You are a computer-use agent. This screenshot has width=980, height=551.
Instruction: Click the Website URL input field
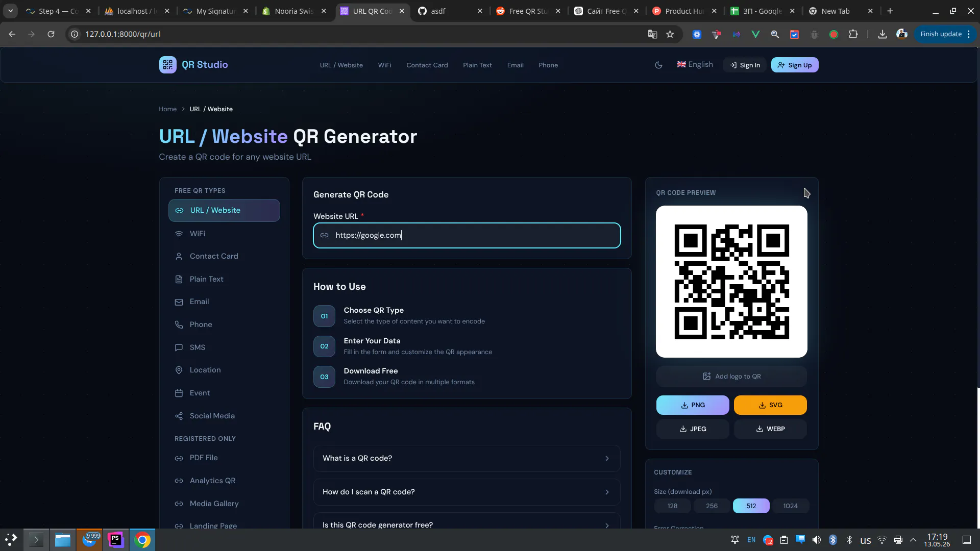click(467, 235)
